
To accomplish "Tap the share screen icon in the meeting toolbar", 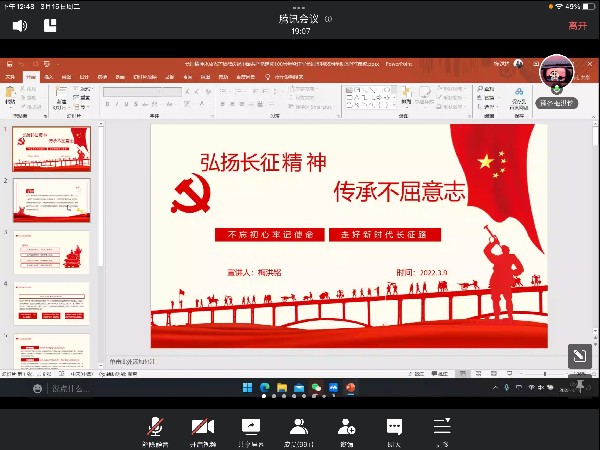I will click(251, 426).
